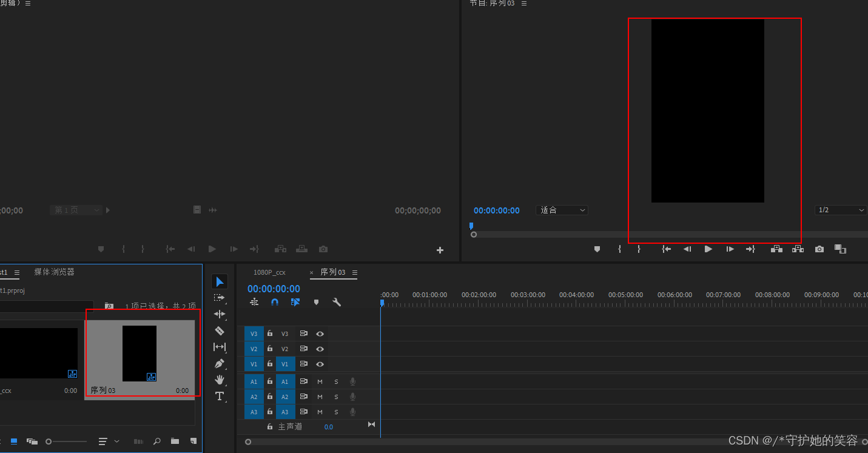This screenshot has width=868, height=453.
Task: Toggle linked selection in timeline
Action: 295,302
